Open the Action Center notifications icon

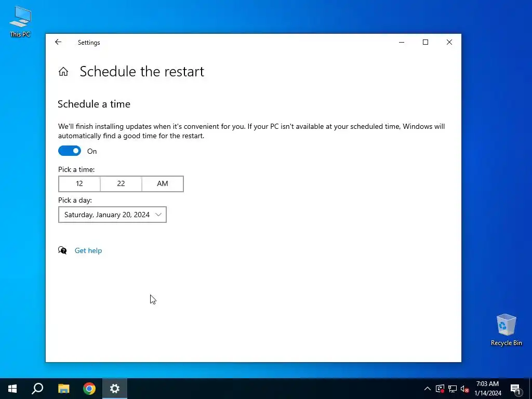515,389
